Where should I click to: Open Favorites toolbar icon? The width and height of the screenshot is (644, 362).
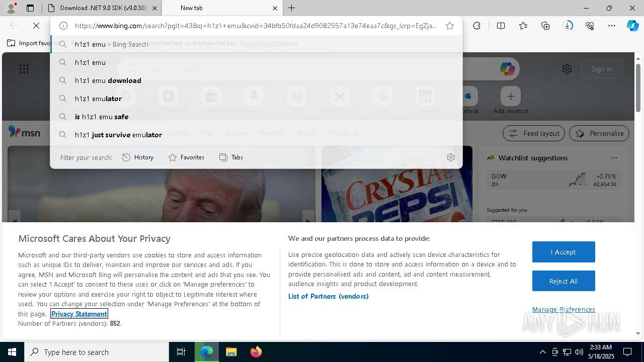coord(523,26)
